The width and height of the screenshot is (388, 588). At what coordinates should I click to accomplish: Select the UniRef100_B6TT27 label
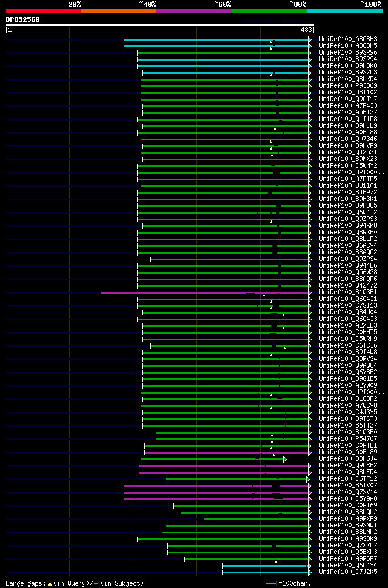[348, 425]
